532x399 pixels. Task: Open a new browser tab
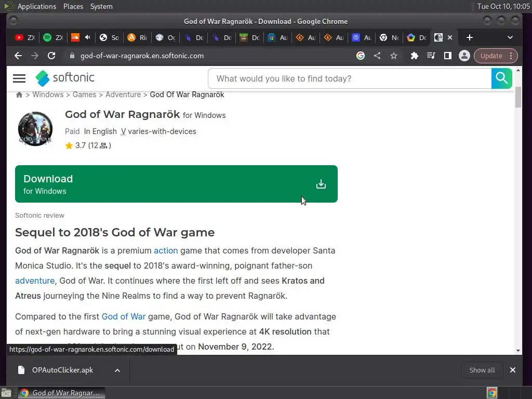tap(470, 37)
